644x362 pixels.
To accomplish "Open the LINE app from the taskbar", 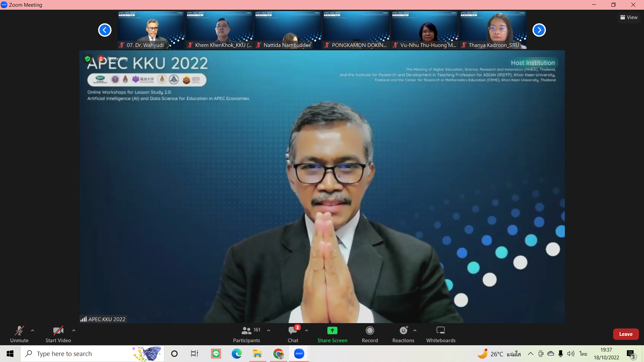I will pos(216,354).
